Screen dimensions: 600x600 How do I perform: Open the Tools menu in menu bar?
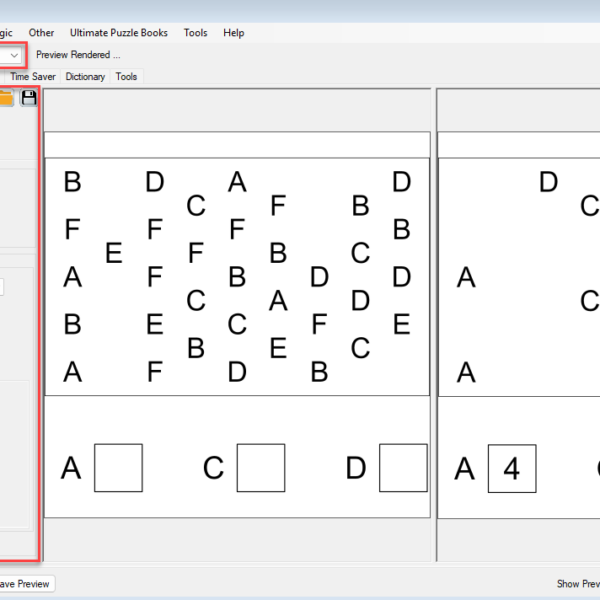[195, 33]
